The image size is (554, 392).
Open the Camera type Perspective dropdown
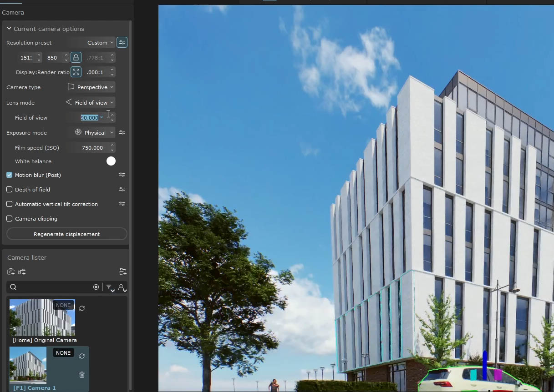point(91,87)
